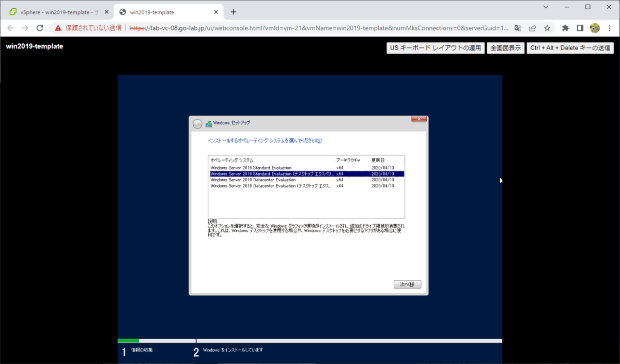Reload the web console page
The height and width of the screenshot is (364, 620).
point(40,28)
